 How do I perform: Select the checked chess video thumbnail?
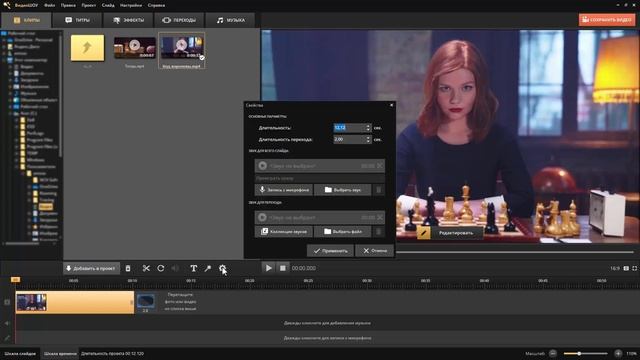[x=182, y=48]
